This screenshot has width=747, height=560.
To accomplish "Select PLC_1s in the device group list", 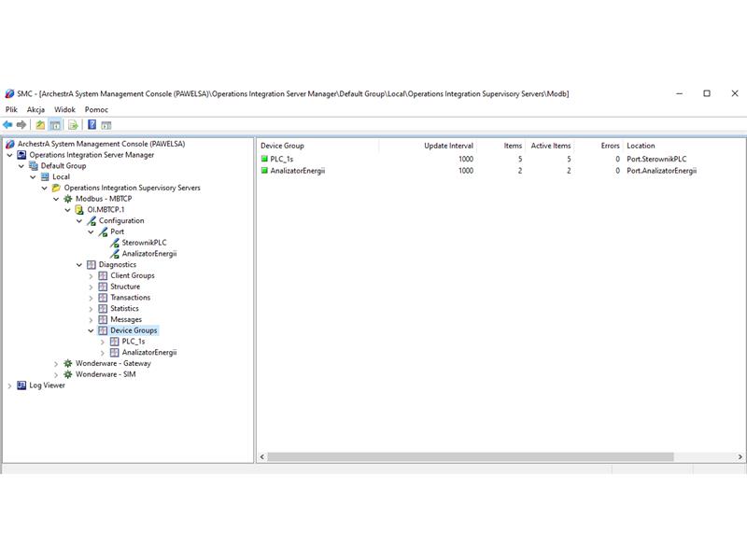I will pos(282,159).
